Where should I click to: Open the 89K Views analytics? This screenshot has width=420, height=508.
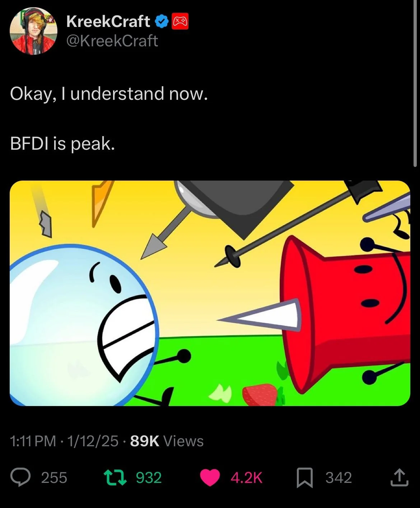click(167, 441)
